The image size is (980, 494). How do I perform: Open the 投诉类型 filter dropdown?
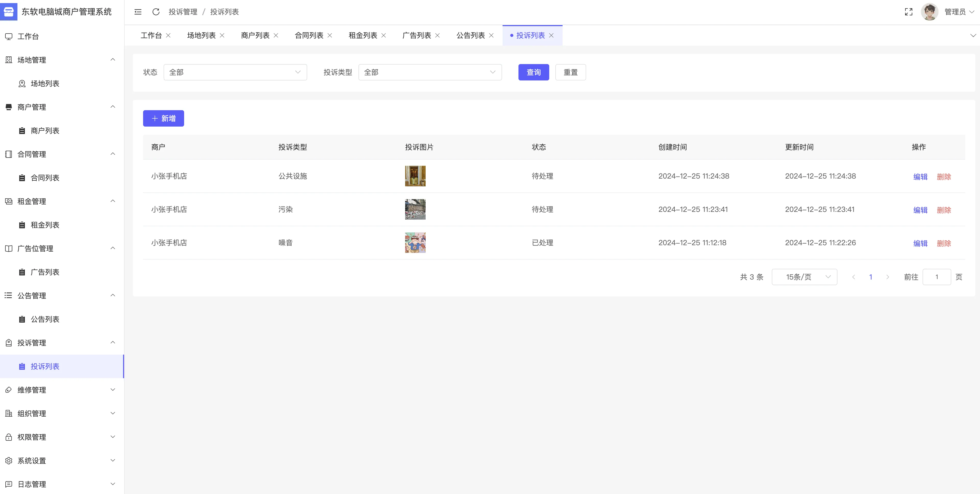[x=429, y=72]
